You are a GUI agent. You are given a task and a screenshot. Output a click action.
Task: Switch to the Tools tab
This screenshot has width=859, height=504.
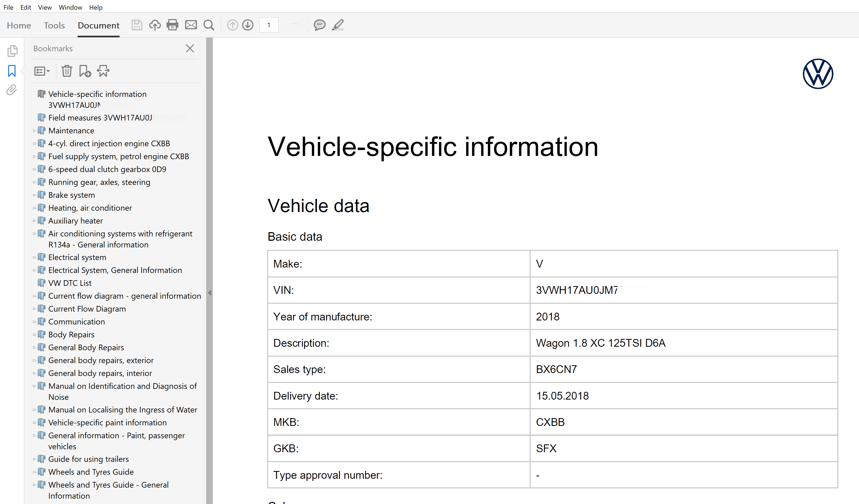[x=54, y=25]
